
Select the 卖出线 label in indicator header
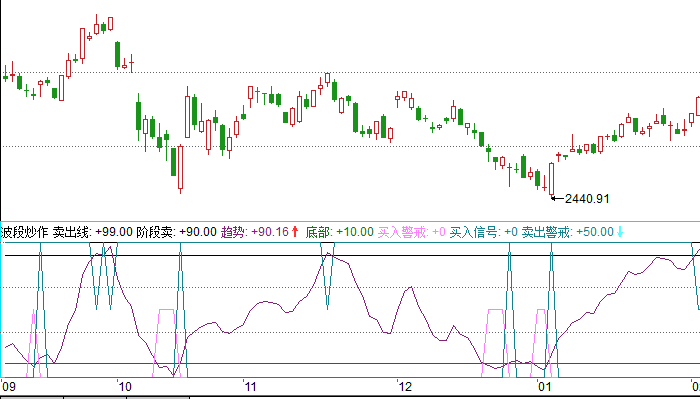[72, 232]
